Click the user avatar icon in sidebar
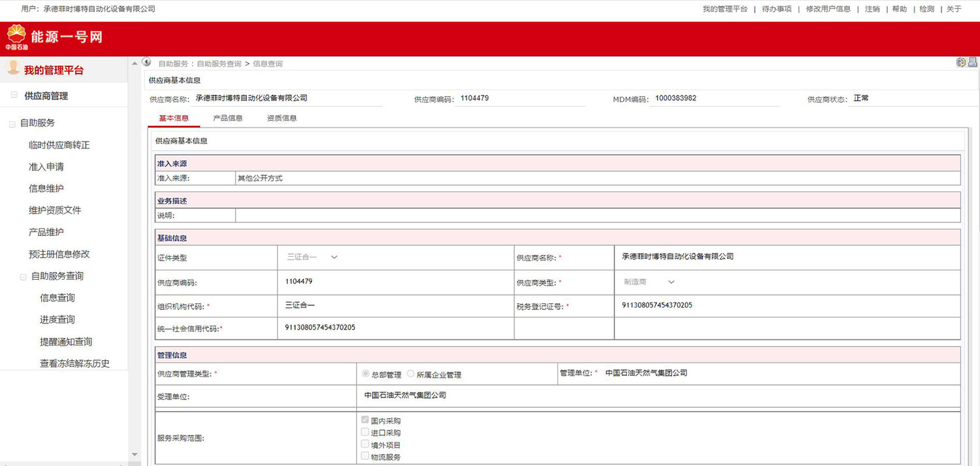 13,69
